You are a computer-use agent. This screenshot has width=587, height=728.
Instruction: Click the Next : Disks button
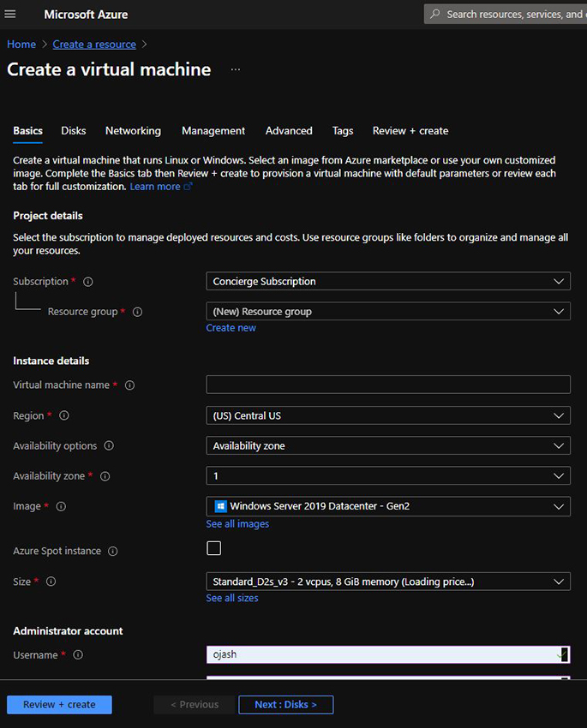pos(285,705)
